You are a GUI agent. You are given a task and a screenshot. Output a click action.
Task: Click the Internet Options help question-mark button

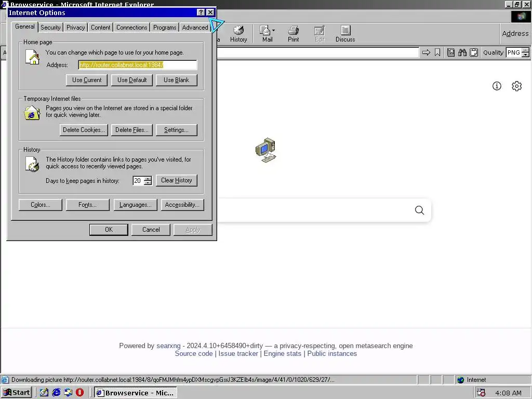(x=201, y=12)
